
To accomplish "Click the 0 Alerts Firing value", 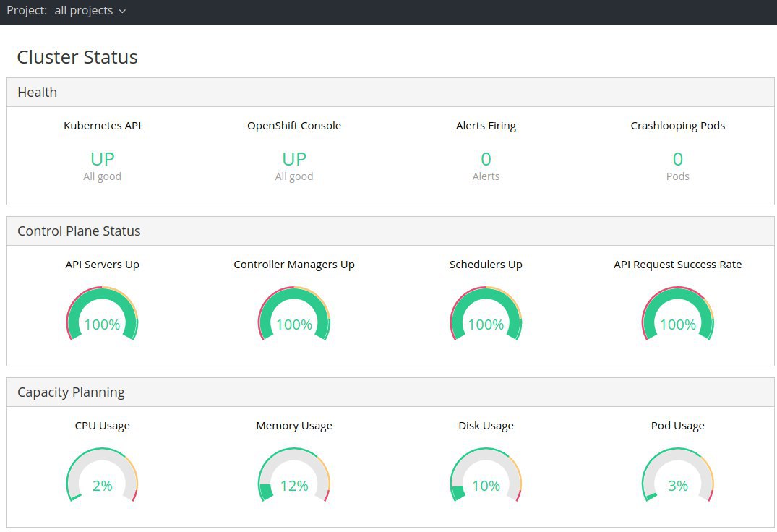I will pyautogui.click(x=486, y=159).
